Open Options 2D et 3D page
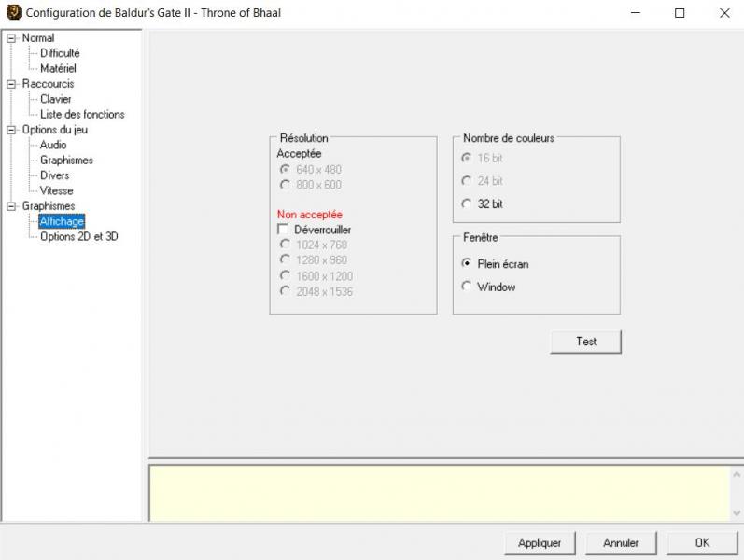 click(78, 236)
